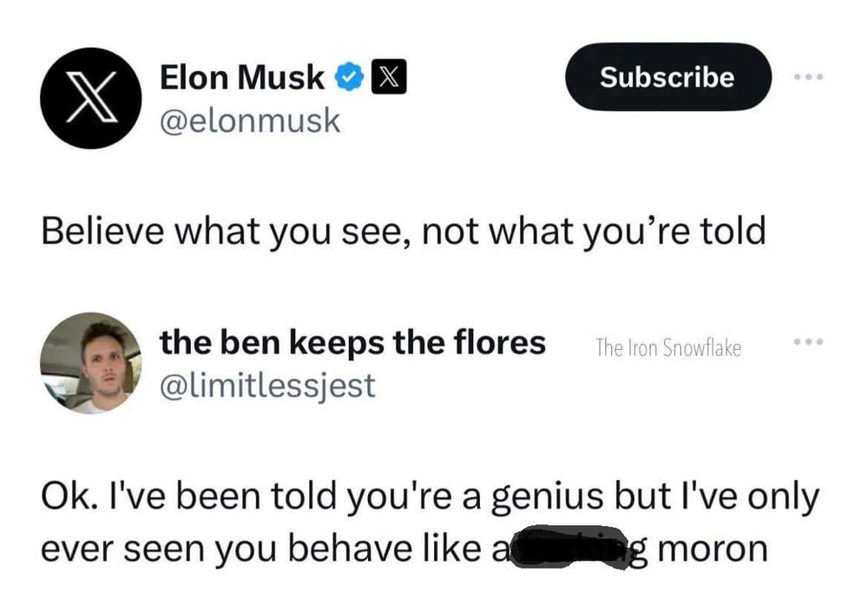Image resolution: width=868 pixels, height=598 pixels.
Task: Select the X affiliation badge next to Elon Musk
Action: tap(388, 76)
